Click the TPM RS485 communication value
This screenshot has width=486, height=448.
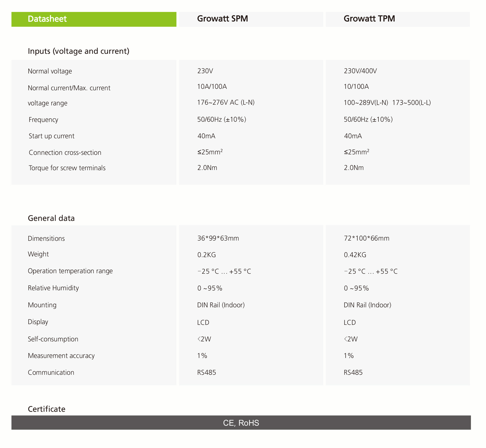pyautogui.click(x=353, y=372)
